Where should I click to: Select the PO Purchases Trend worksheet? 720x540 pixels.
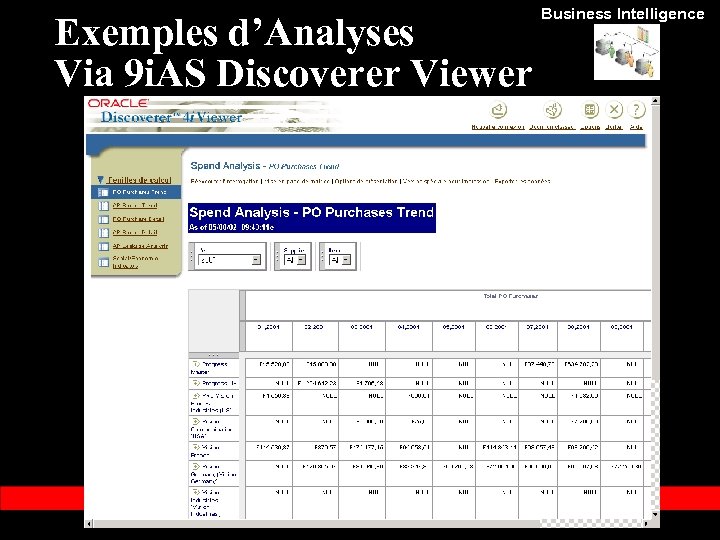click(x=139, y=192)
